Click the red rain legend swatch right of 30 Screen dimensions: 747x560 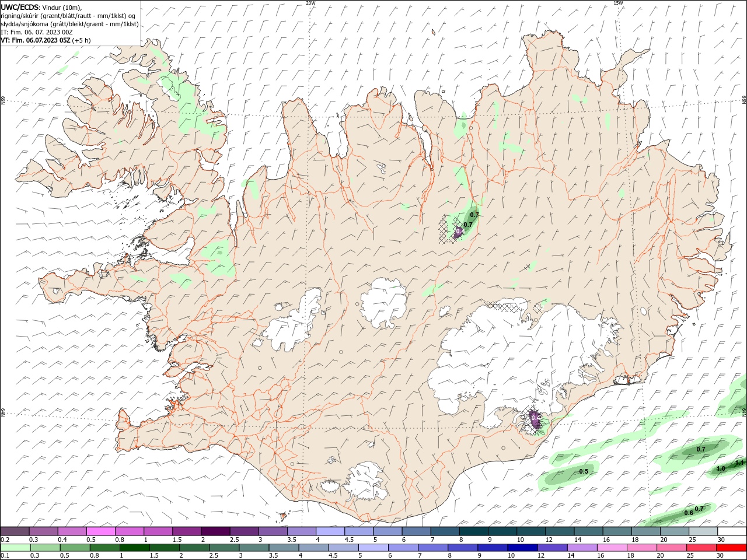point(731,548)
